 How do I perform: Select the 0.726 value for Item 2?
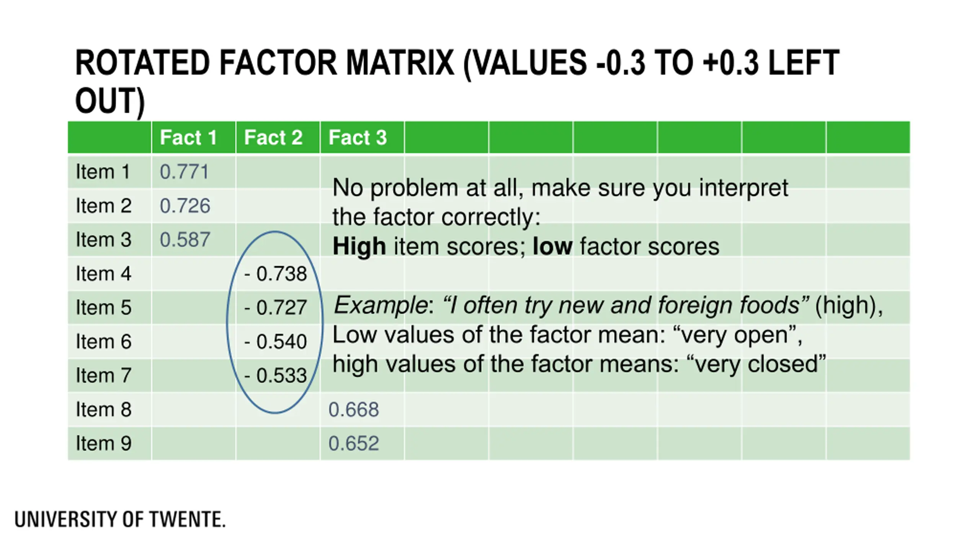coord(185,205)
